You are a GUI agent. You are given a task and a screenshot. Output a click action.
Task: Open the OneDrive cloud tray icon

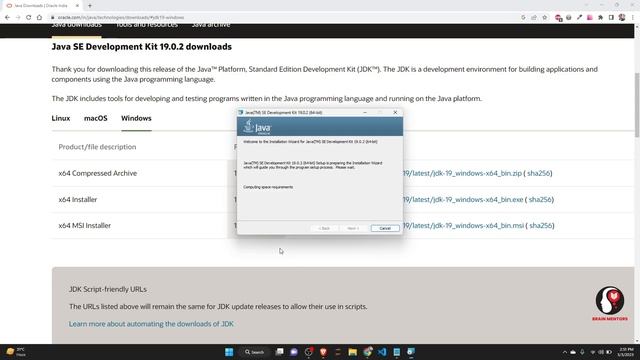[x=573, y=352]
